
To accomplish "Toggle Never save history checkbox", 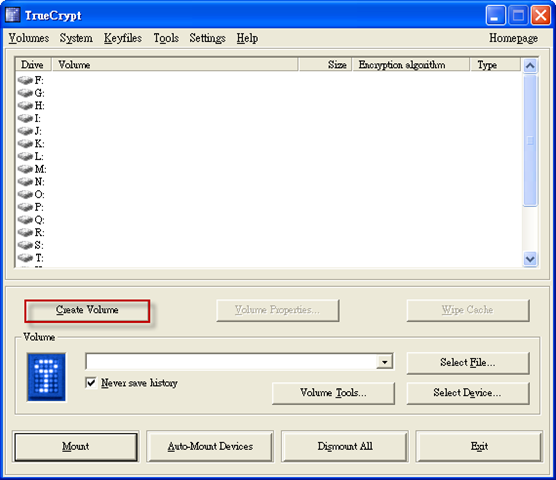I will tap(91, 383).
